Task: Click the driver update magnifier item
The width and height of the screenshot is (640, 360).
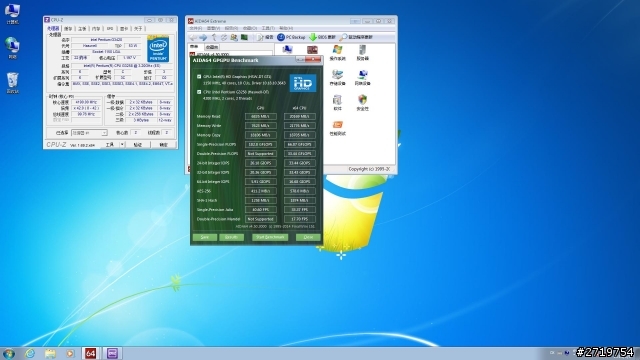Action: (356, 38)
